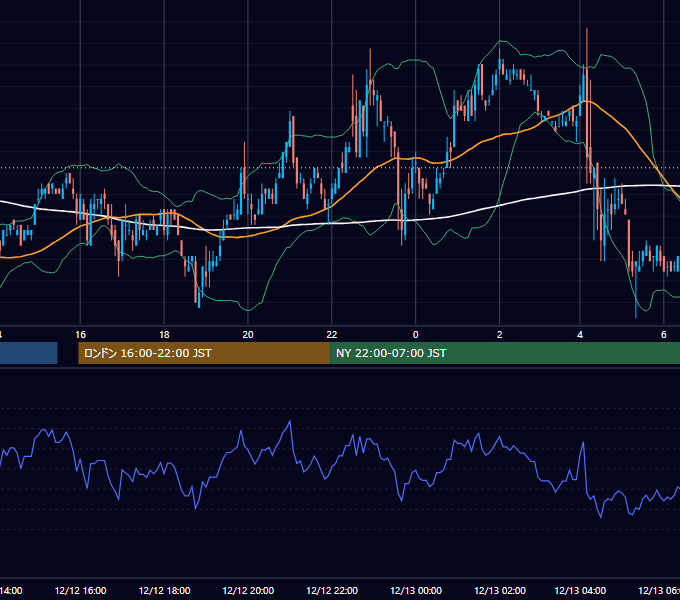Click the 2 hour label on price chart axis

click(x=499, y=335)
